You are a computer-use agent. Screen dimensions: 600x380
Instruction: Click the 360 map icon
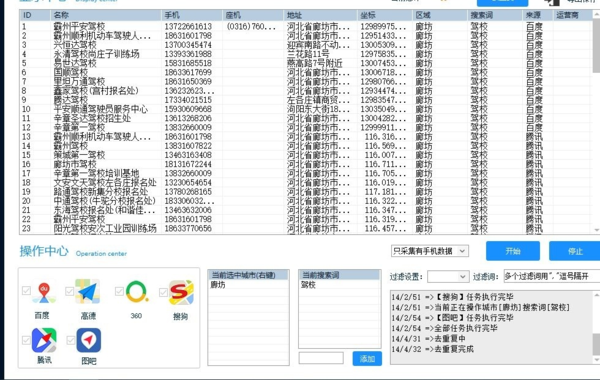[x=137, y=292]
